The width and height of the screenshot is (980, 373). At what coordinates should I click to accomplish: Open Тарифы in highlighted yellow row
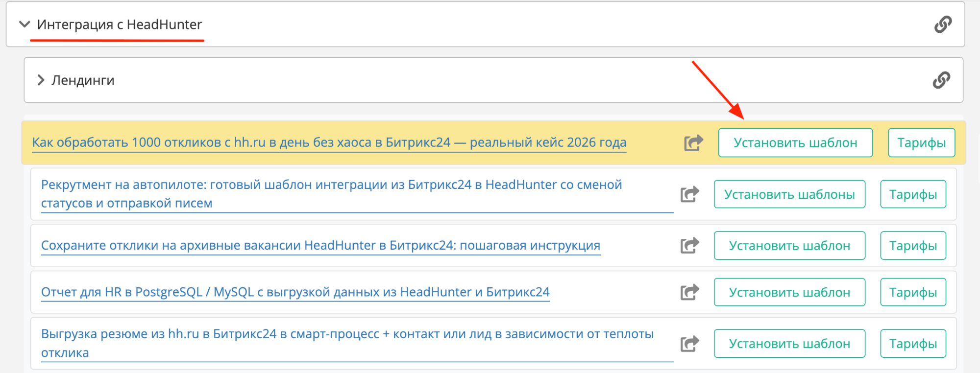click(x=921, y=143)
